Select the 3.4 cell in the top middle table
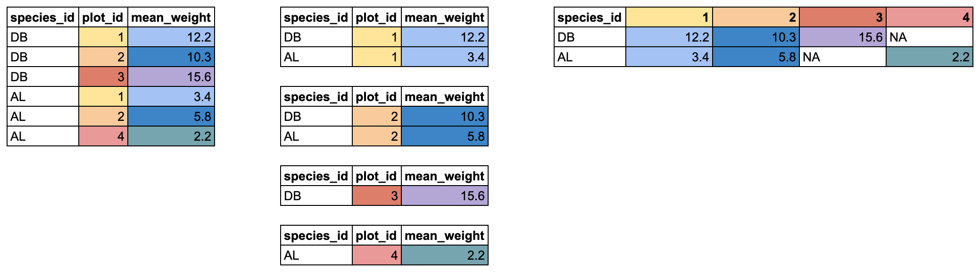Screen dimensions: 980x272 point(444,57)
